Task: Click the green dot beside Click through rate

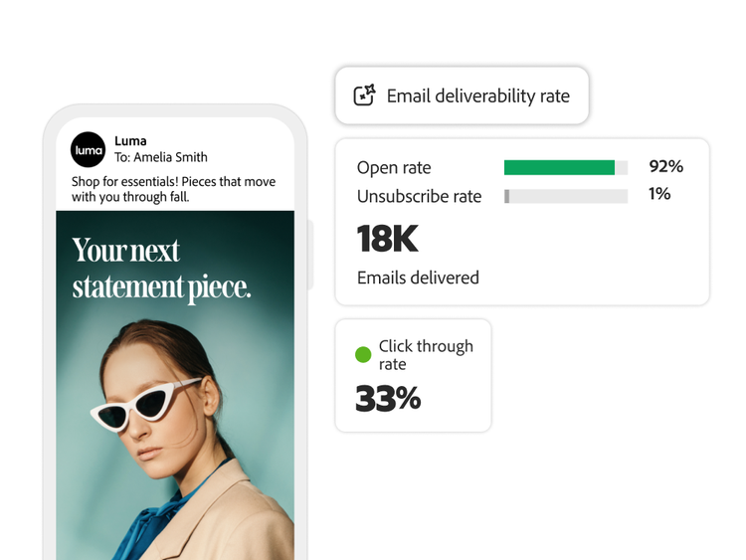Action: (363, 355)
